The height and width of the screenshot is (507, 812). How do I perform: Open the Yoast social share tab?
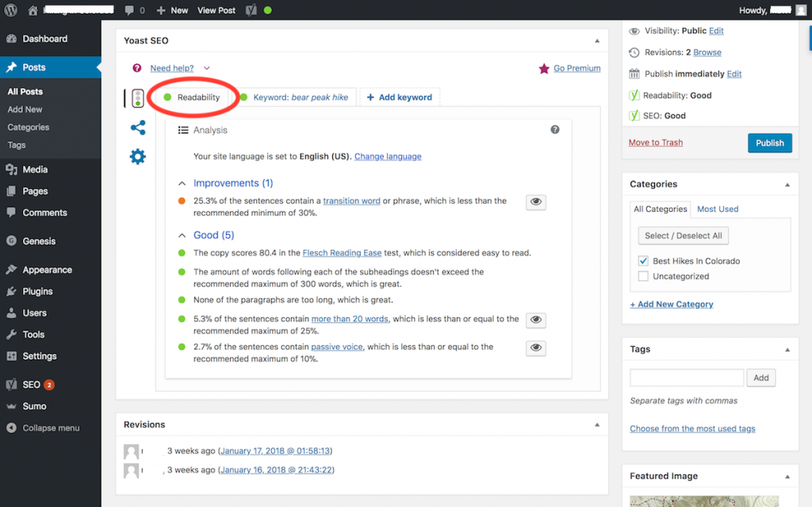pyautogui.click(x=138, y=128)
